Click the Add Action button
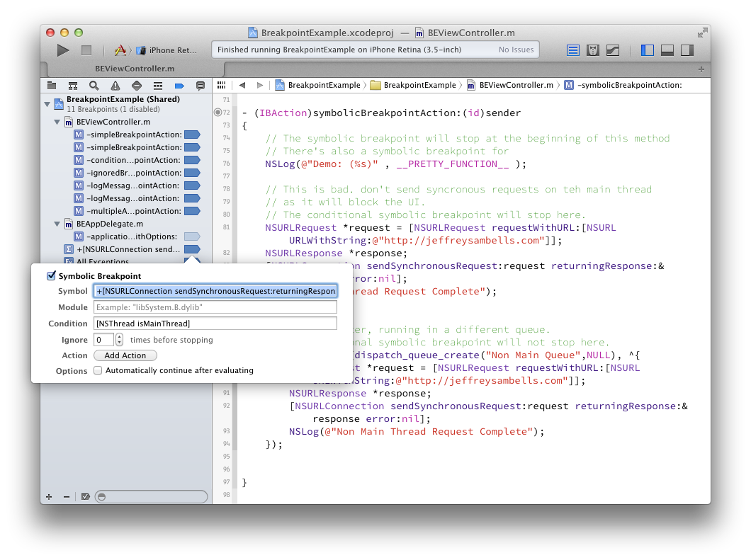This screenshot has width=751, height=560. (x=125, y=355)
